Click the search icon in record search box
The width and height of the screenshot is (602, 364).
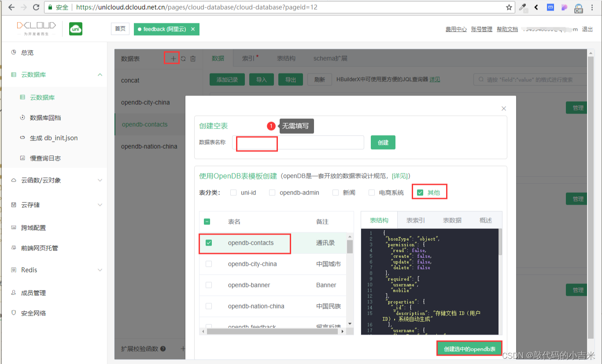pyautogui.click(x=481, y=80)
